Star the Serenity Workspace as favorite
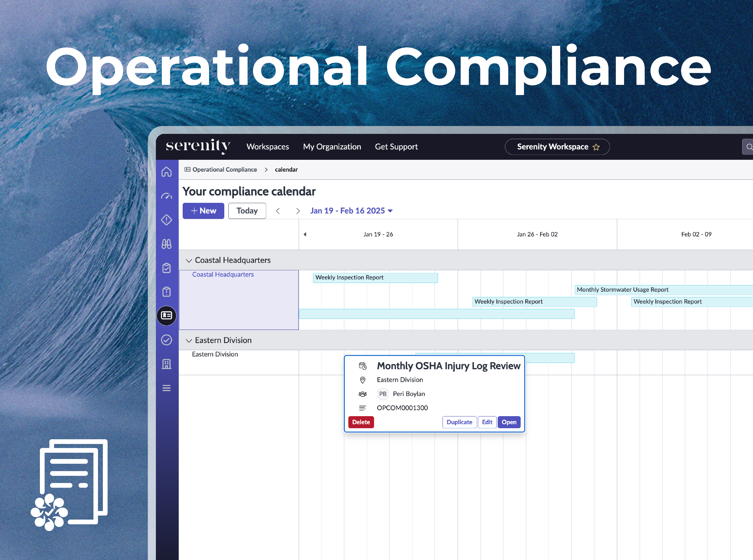Viewport: 753px width, 560px height. pyautogui.click(x=596, y=147)
